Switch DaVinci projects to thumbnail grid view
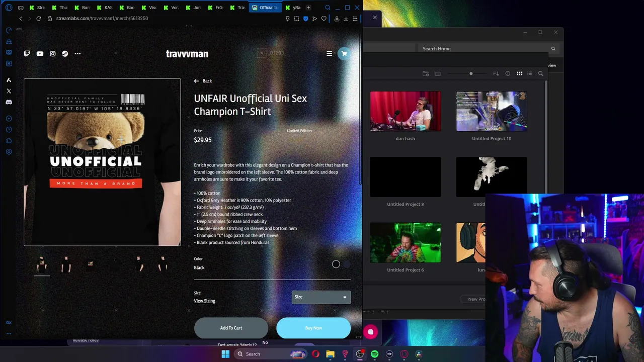This screenshot has height=362, width=644. (519, 74)
